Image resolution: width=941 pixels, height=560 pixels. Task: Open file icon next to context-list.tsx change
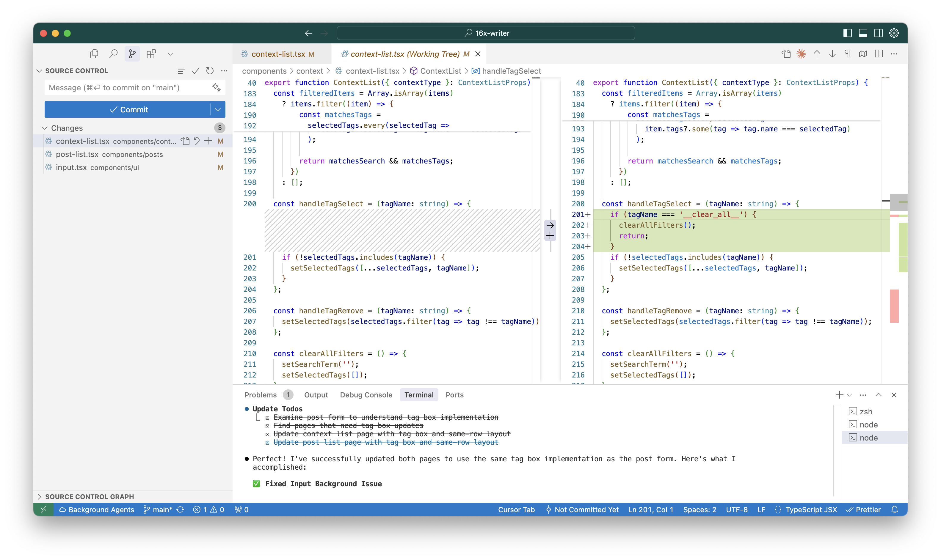[185, 141]
